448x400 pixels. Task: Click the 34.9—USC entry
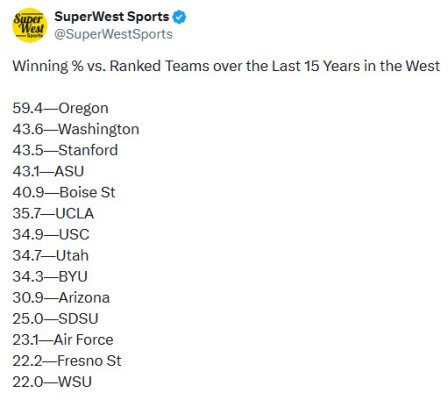pos(51,234)
